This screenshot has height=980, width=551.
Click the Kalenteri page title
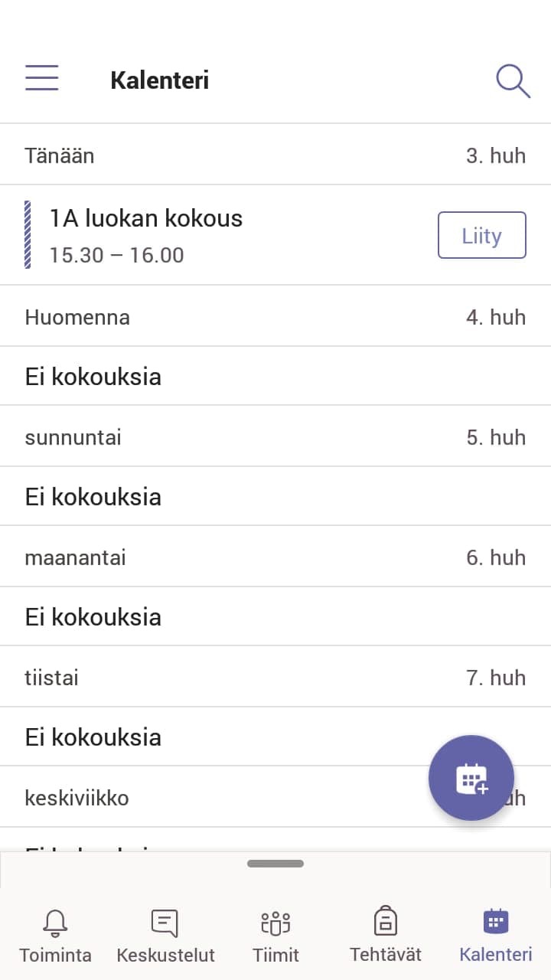pos(159,80)
